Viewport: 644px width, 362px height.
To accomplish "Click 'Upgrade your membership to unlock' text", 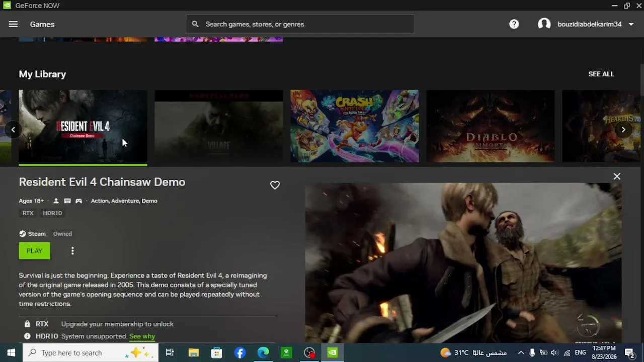I will pyautogui.click(x=117, y=324).
